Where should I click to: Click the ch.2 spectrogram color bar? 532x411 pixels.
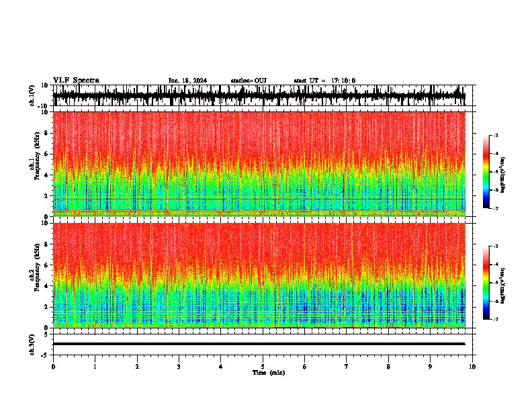coord(486,283)
